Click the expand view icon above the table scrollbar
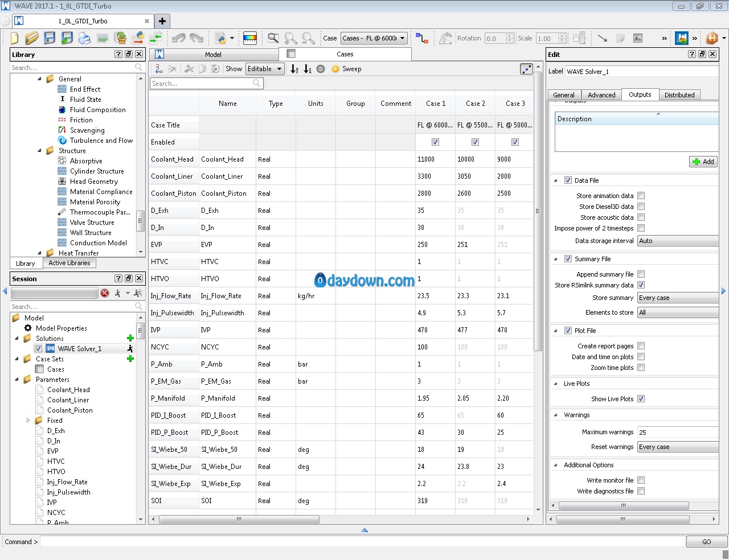 pyautogui.click(x=527, y=69)
